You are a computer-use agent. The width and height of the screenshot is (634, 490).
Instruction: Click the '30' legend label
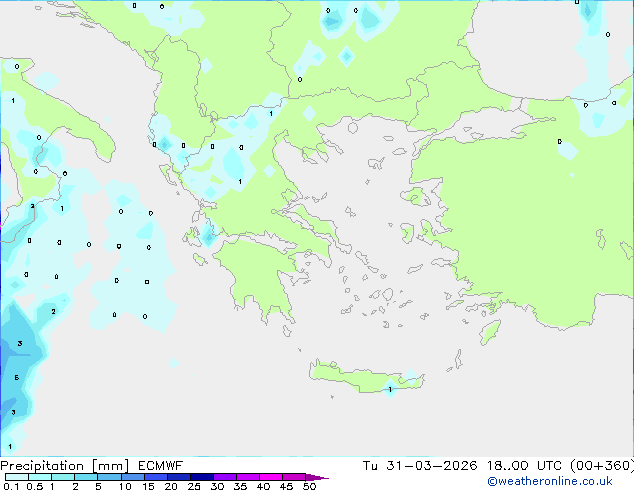pos(217,486)
